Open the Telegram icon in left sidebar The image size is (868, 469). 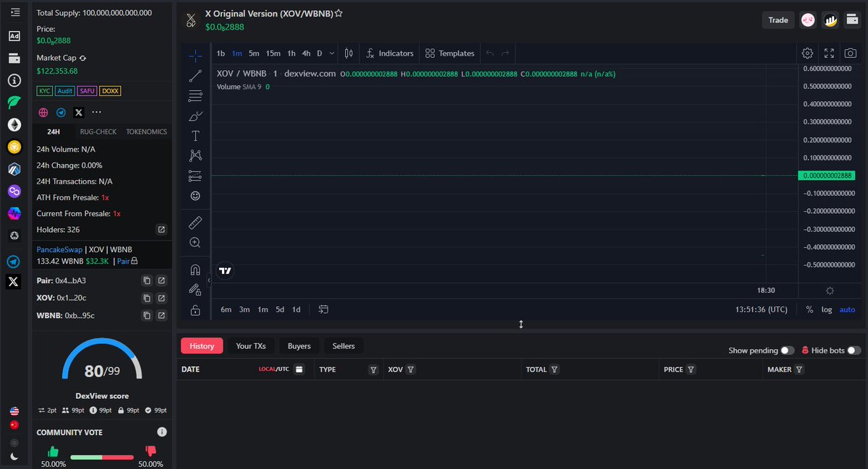coord(14,262)
